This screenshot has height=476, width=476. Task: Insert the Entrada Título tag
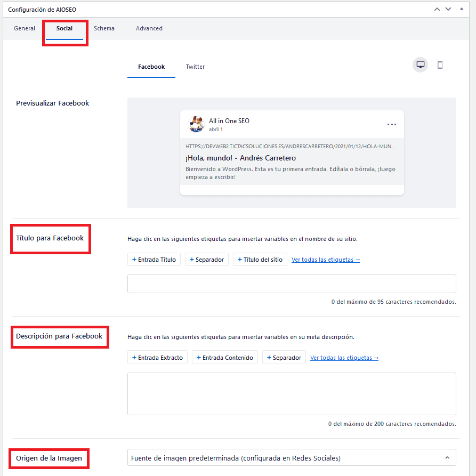point(154,260)
